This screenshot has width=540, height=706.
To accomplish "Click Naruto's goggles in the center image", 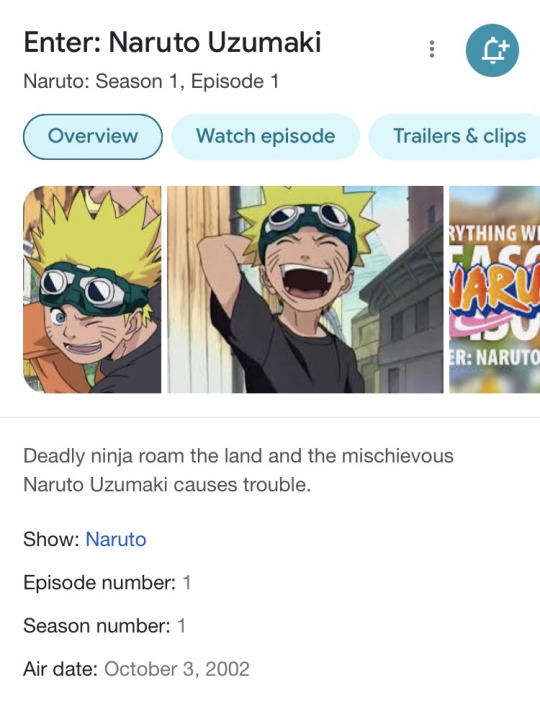I will [x=308, y=217].
